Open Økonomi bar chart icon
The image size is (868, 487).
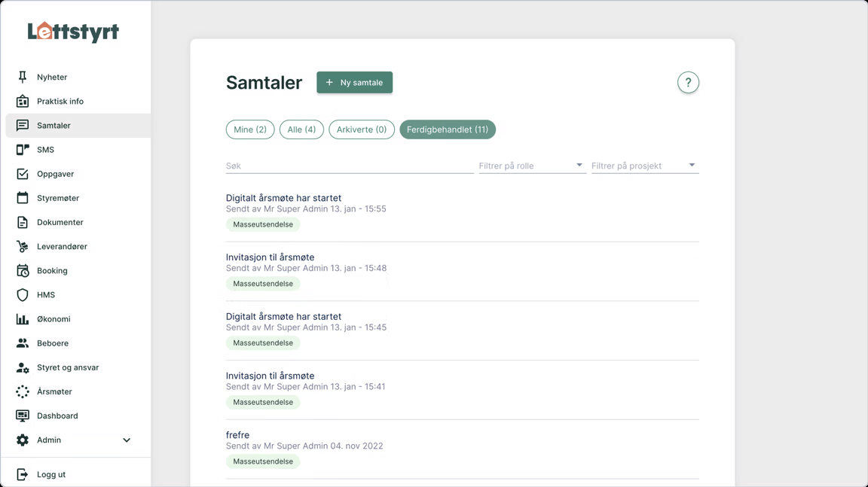pos(23,319)
